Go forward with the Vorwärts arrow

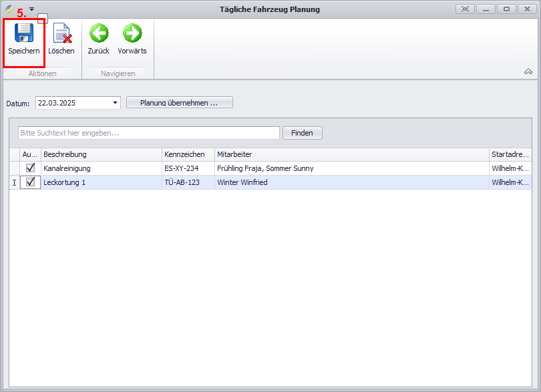pyautogui.click(x=132, y=33)
